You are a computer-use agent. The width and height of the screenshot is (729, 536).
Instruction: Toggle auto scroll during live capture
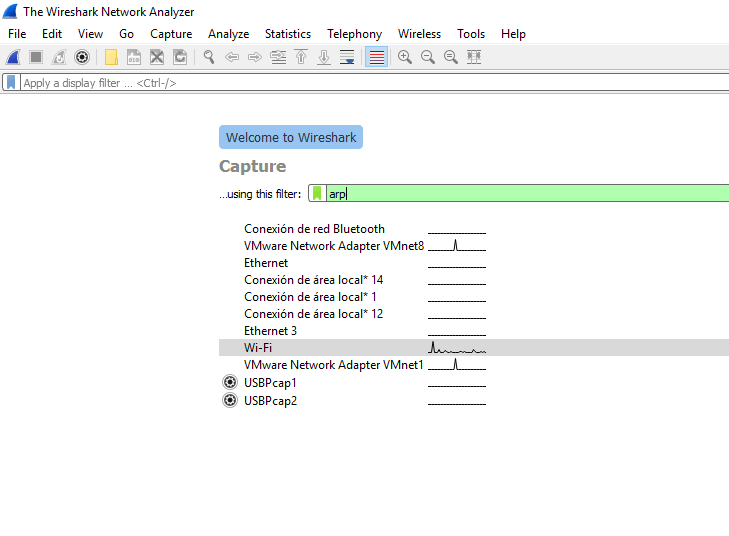coord(347,57)
